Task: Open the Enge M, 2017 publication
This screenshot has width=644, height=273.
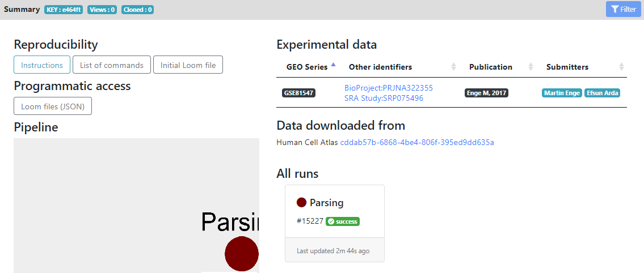Action: click(x=486, y=93)
